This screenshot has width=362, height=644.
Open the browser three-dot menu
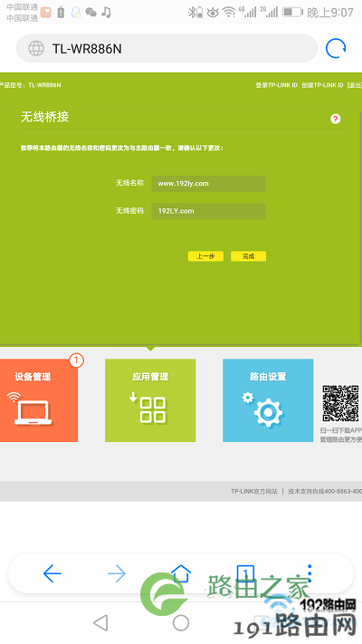(310, 572)
